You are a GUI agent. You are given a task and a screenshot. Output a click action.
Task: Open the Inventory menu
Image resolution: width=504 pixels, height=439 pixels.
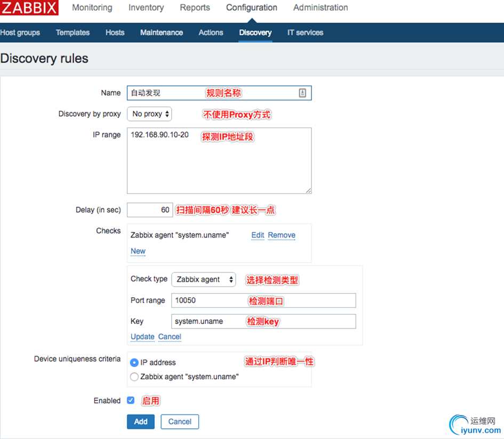click(x=146, y=7)
